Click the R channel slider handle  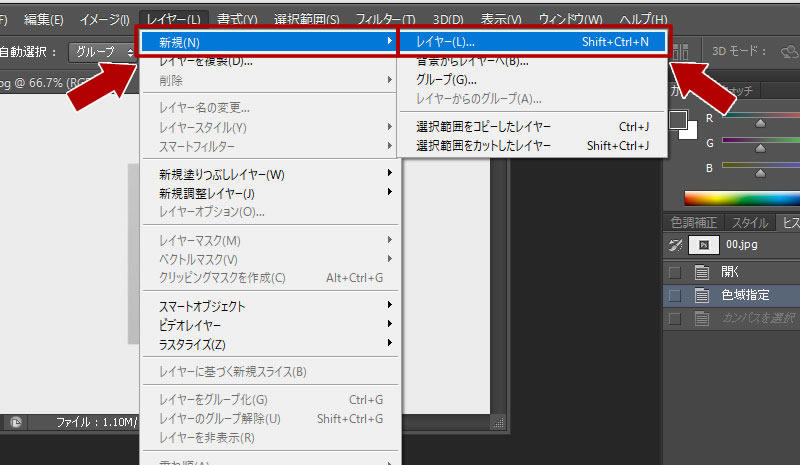760,123
